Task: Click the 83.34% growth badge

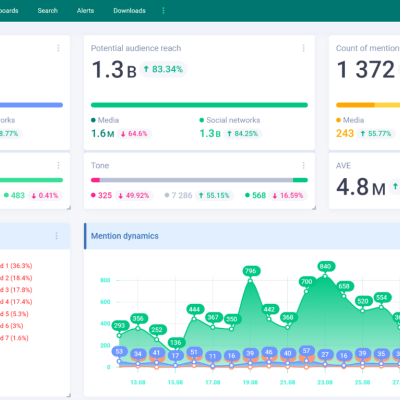Action: pyautogui.click(x=163, y=69)
